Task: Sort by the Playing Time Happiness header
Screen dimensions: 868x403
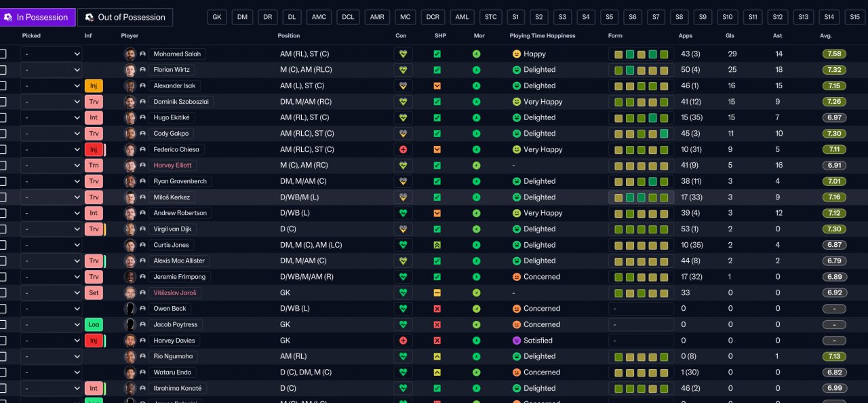Action: coord(542,35)
